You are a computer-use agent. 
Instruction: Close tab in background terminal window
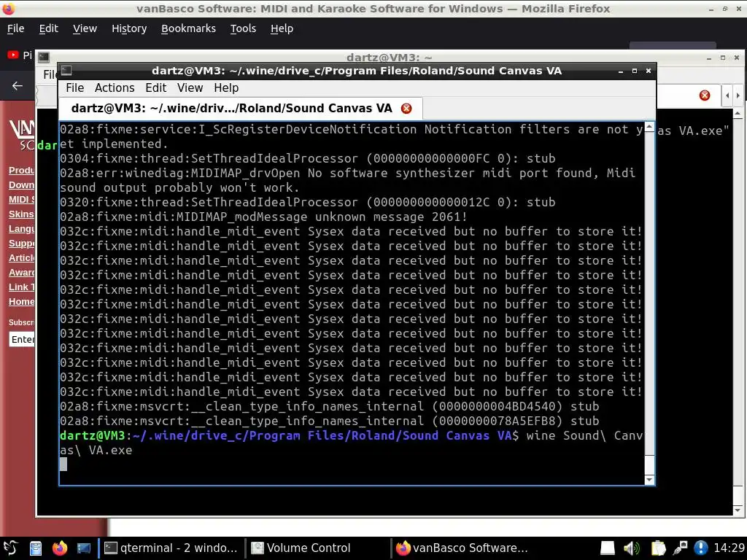pyautogui.click(x=705, y=96)
